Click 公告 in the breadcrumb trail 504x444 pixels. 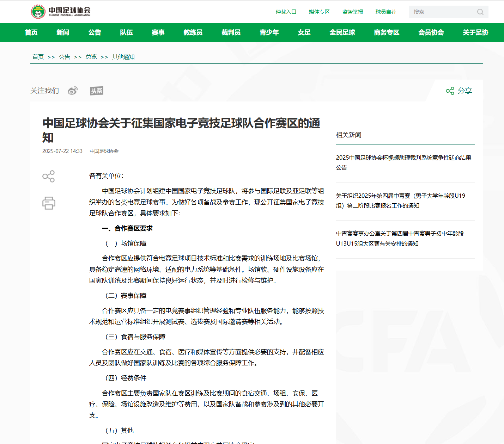pyautogui.click(x=65, y=57)
